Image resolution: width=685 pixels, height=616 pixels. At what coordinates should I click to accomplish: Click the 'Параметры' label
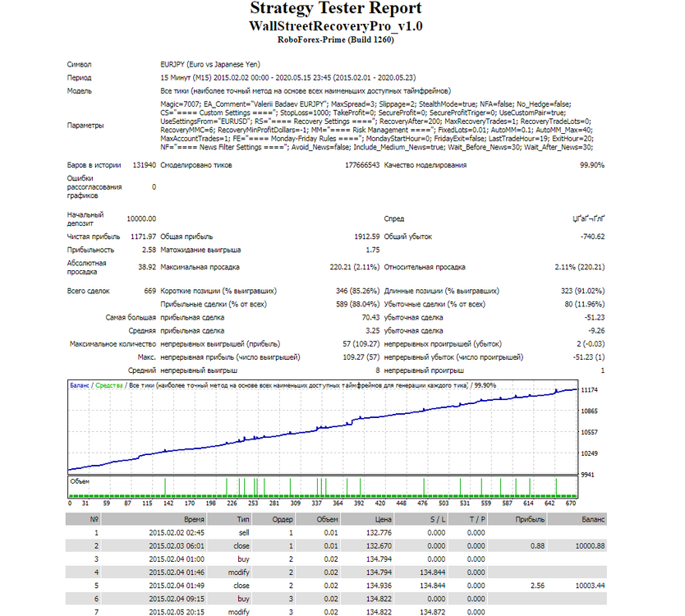pos(85,126)
